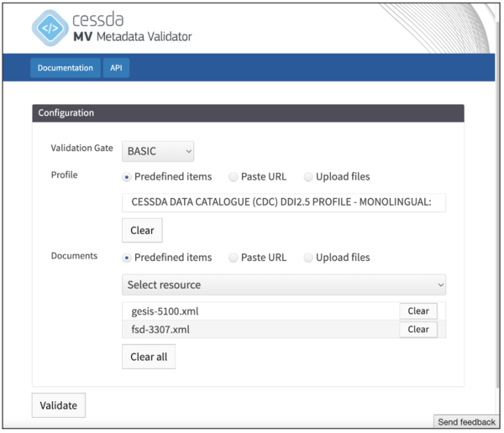Open Send feedback tab
Viewport: 504px width, 433px height.
[466, 422]
